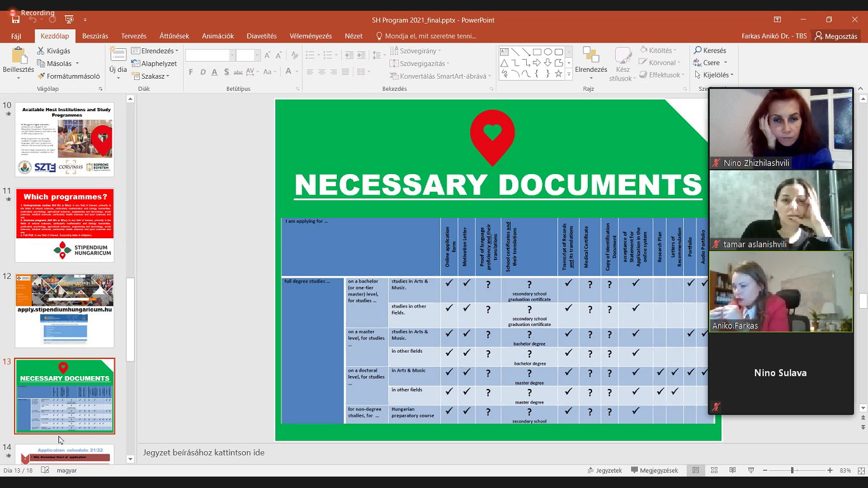Viewport: 868px width, 488px height.
Task: Click the Alaphelyzet reset icon
Action: pyautogui.click(x=136, y=64)
